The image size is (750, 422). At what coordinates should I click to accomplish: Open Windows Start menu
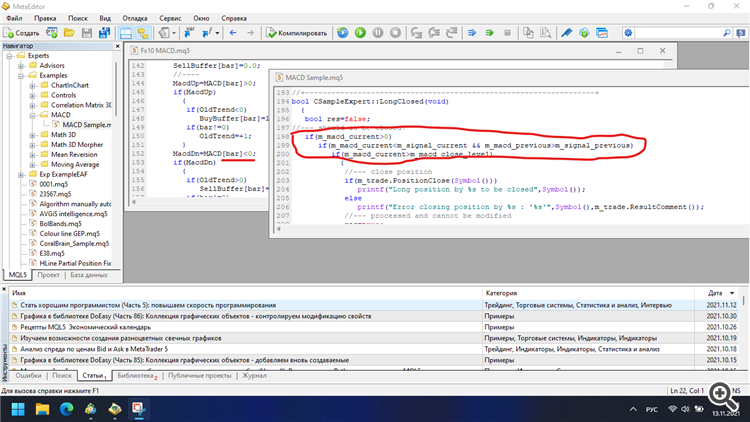18,409
